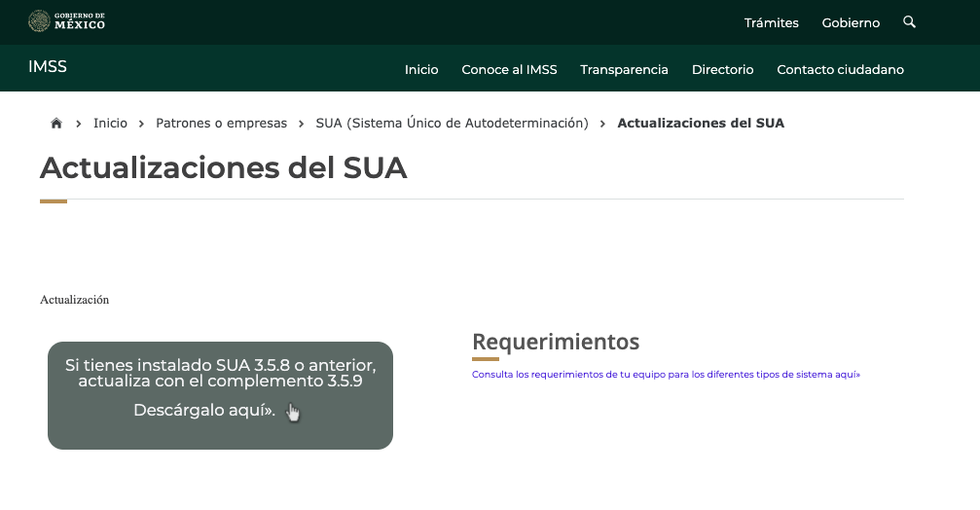Click the SUA 3.5.8 update box text
980x510 pixels.
pyautogui.click(x=220, y=373)
